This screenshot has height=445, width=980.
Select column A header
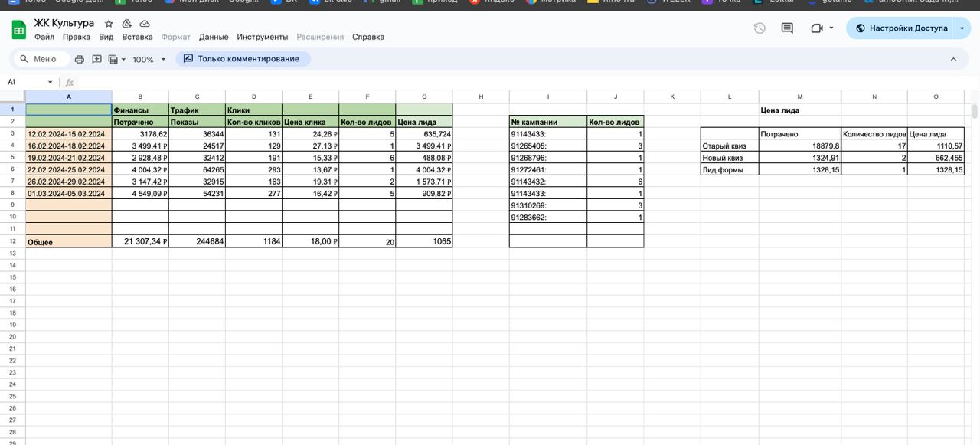click(69, 97)
